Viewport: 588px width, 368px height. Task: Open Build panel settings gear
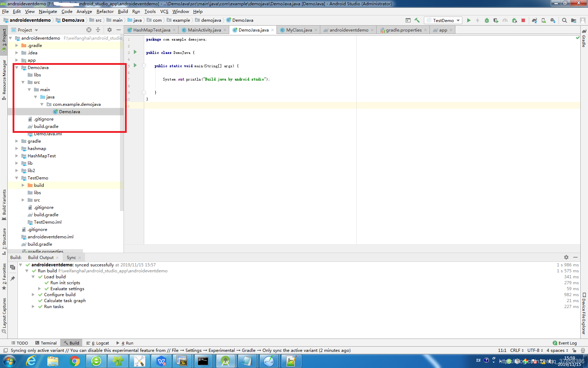pyautogui.click(x=566, y=257)
